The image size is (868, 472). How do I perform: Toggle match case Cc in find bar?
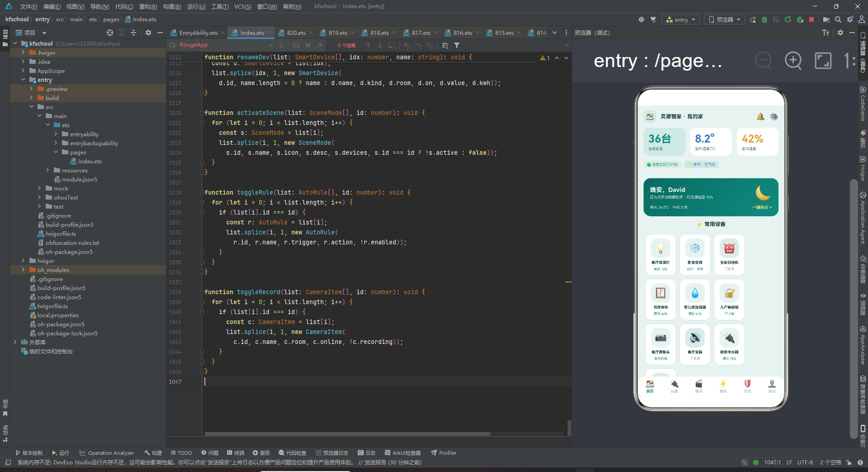296,45
